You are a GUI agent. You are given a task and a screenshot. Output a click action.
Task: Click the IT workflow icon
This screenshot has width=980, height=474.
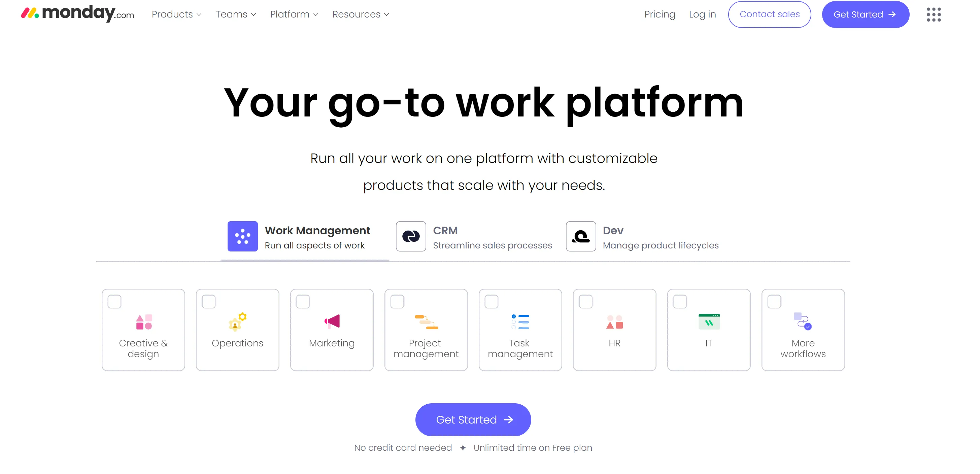pyautogui.click(x=709, y=321)
